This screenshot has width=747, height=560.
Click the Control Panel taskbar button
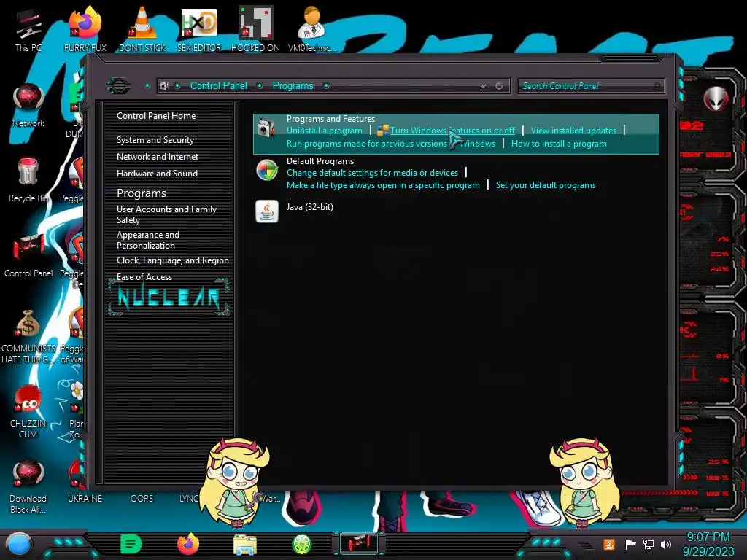click(x=359, y=544)
